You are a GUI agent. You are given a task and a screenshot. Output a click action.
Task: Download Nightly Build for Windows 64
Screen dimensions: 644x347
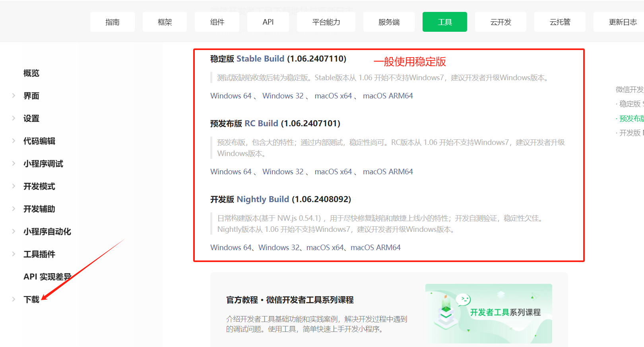pos(231,247)
